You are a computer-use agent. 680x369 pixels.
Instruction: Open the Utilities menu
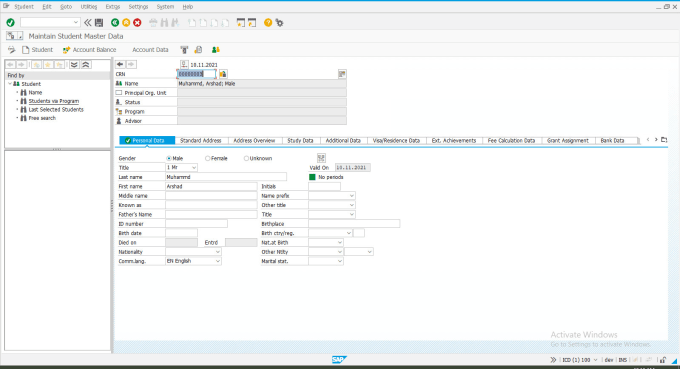click(89, 7)
